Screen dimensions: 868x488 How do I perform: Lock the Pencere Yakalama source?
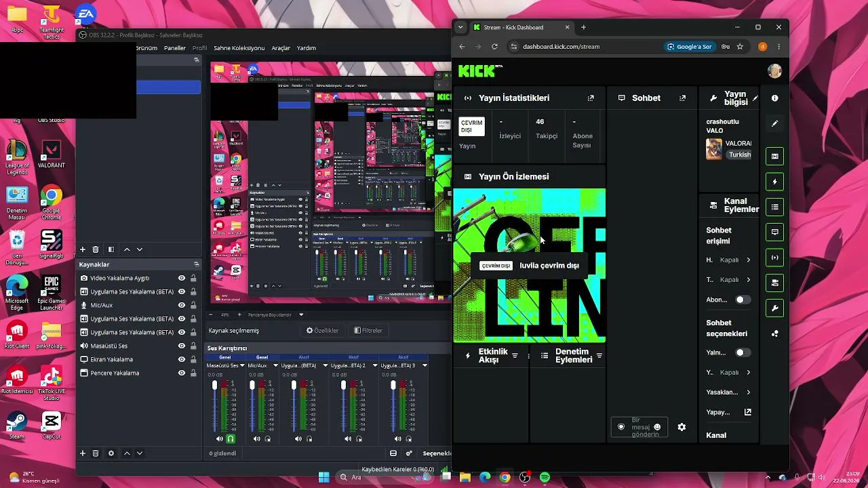pos(193,373)
